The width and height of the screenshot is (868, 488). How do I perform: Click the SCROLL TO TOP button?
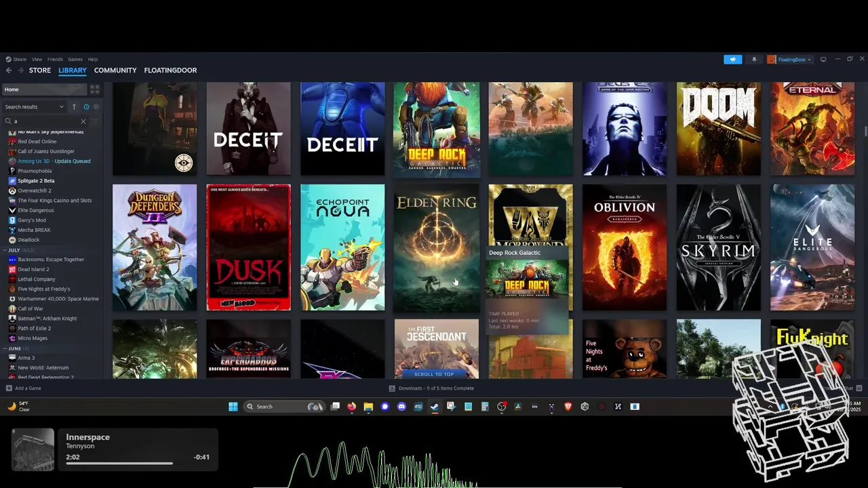[x=434, y=374]
